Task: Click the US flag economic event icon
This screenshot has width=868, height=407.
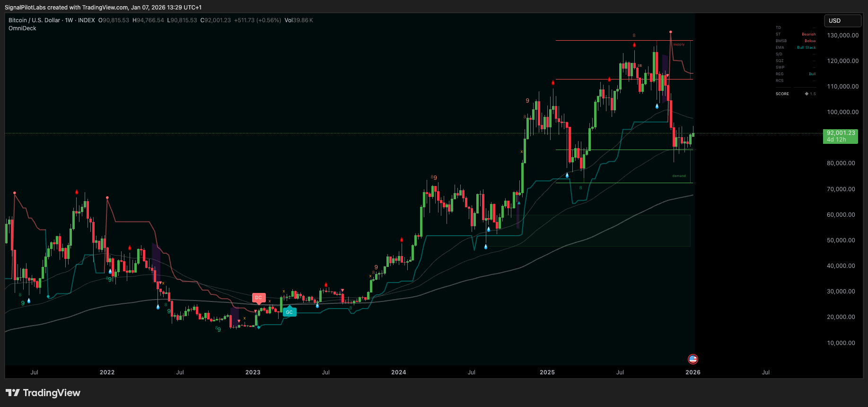Action: click(x=693, y=359)
